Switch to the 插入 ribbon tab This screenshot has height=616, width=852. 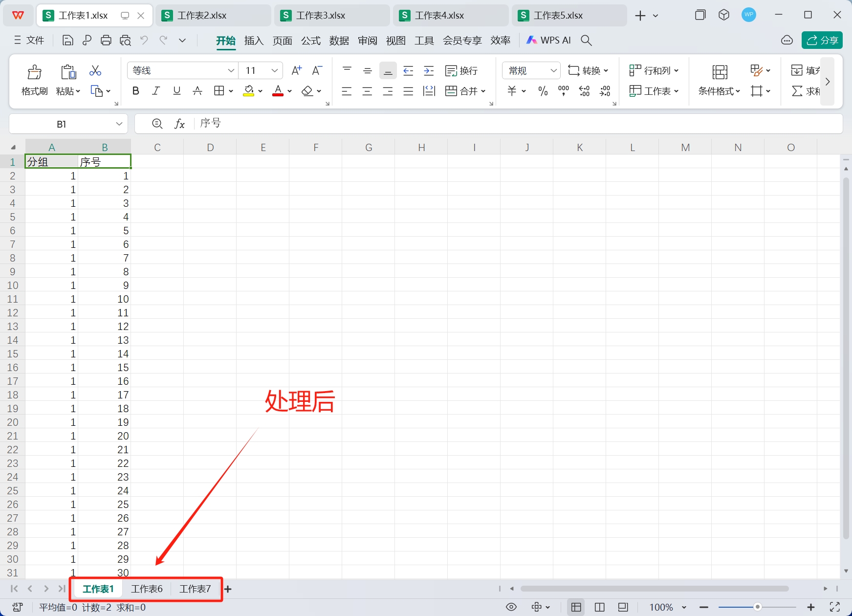point(254,41)
